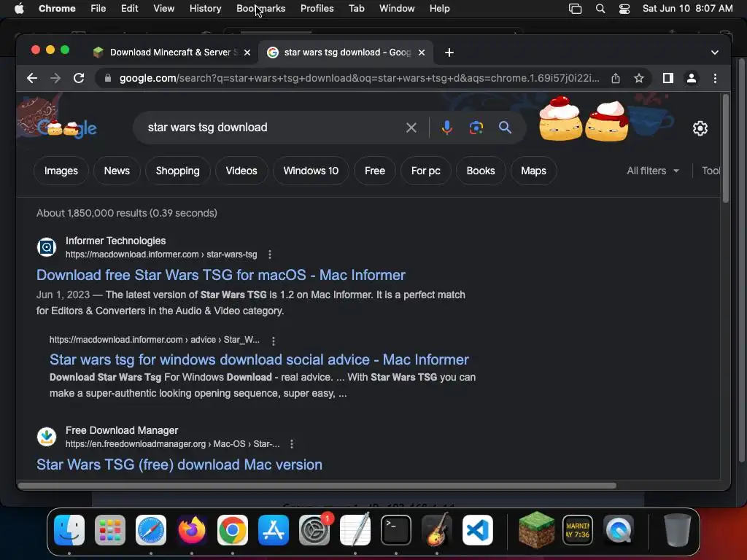Open the File menu

[98, 9]
